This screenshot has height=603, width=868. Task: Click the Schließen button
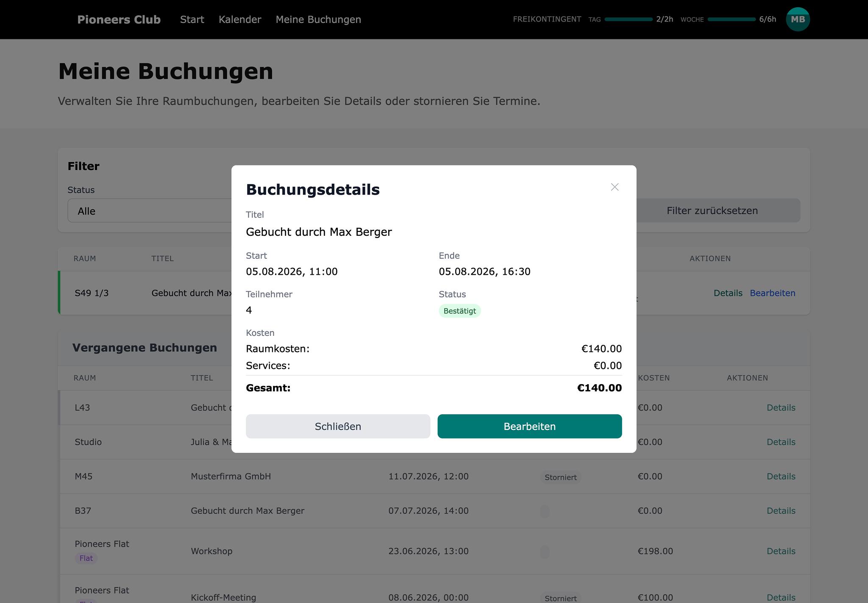pos(338,426)
